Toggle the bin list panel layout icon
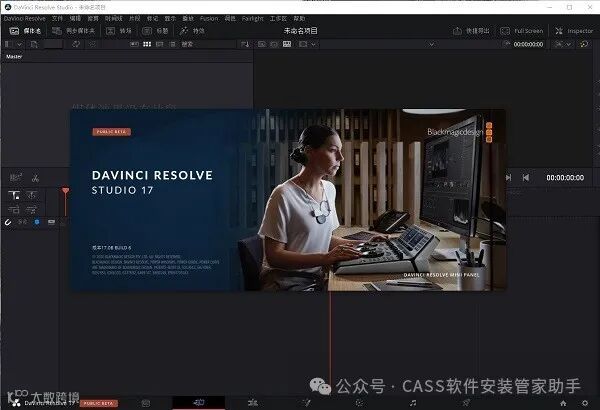The width and height of the screenshot is (600, 410). [8, 44]
